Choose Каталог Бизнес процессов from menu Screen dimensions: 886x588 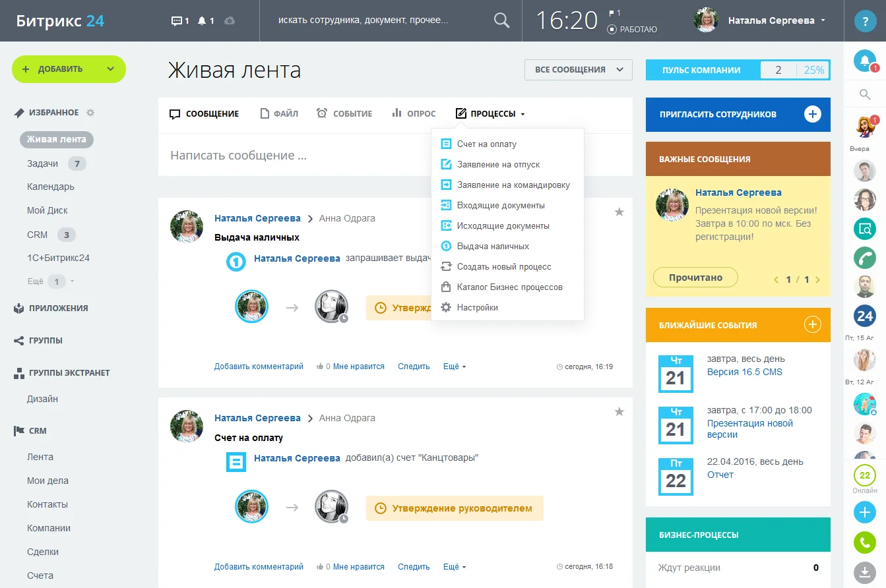tap(509, 287)
